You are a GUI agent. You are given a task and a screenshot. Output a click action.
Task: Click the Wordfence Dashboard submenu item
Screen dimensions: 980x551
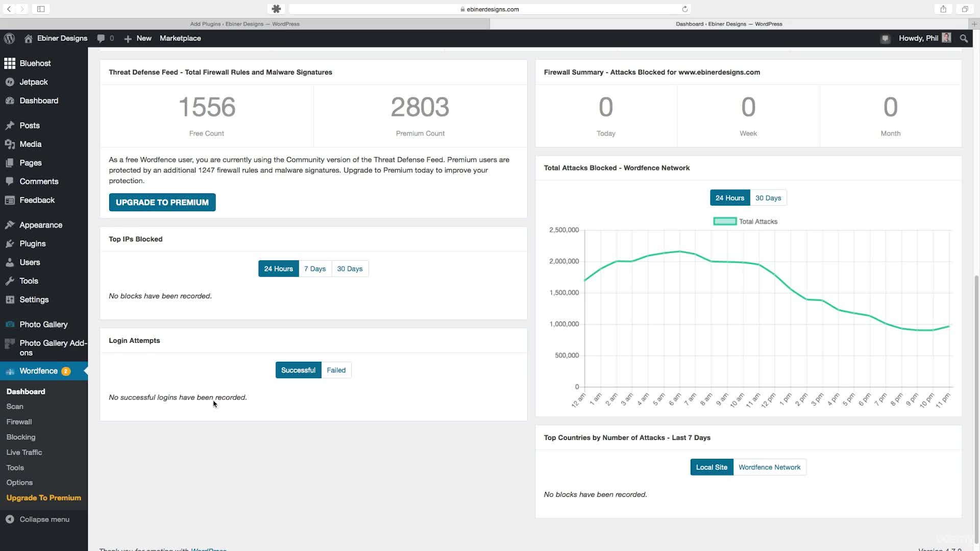click(x=26, y=392)
